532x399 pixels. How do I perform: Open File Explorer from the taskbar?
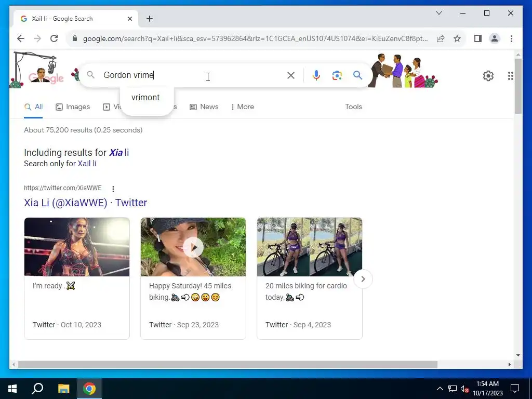tap(63, 389)
